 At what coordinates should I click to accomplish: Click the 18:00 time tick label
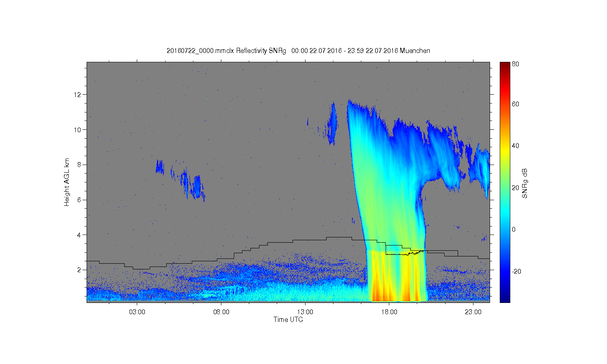tap(389, 312)
